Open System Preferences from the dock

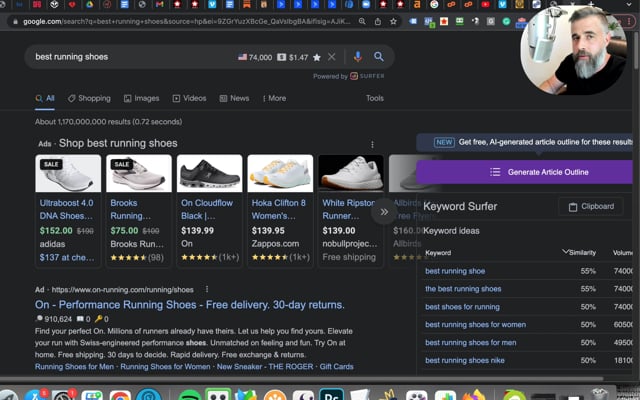point(62,395)
